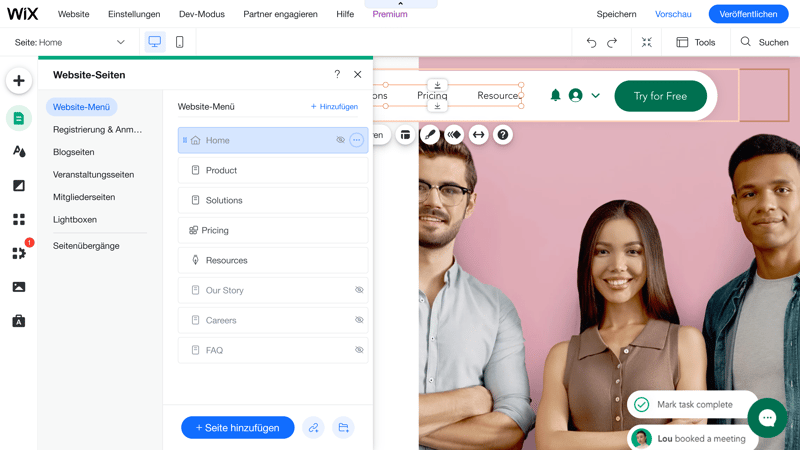Click the Add Elements plus icon

pos(19,81)
